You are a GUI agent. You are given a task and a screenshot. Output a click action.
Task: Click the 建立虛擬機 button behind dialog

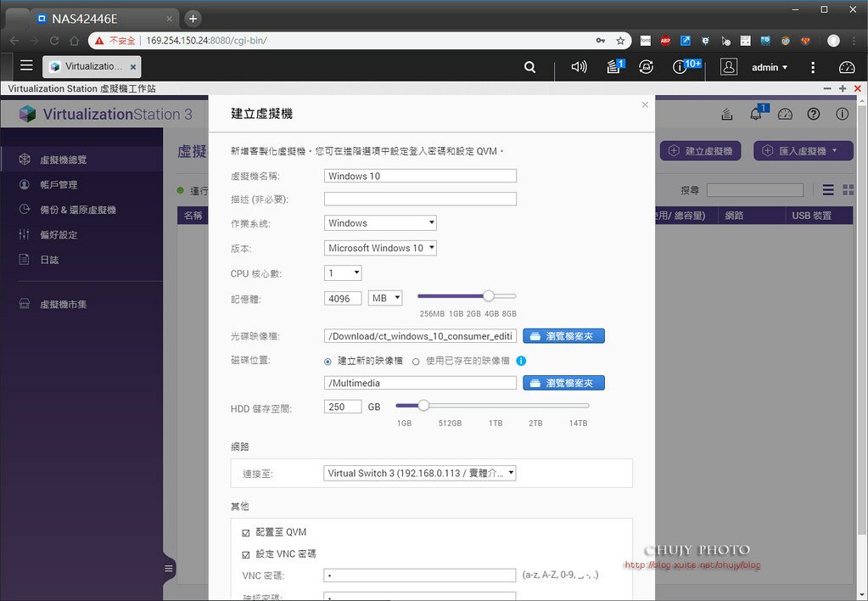pyautogui.click(x=700, y=150)
